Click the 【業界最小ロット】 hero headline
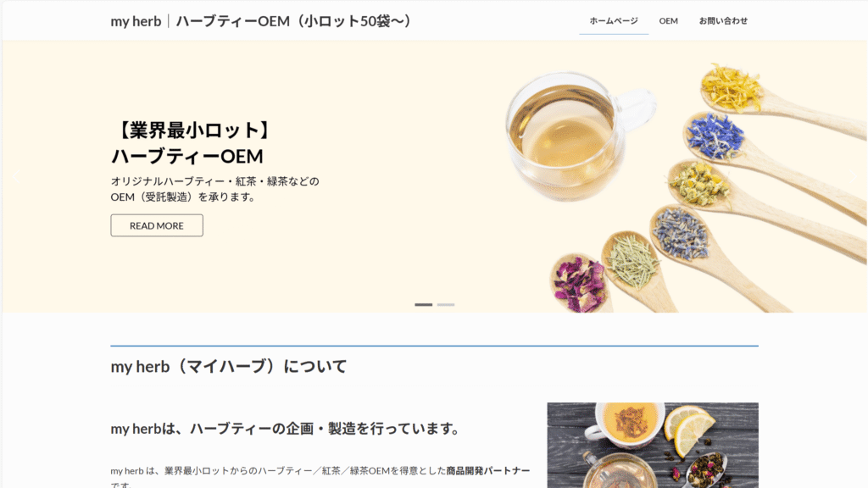 (192, 130)
